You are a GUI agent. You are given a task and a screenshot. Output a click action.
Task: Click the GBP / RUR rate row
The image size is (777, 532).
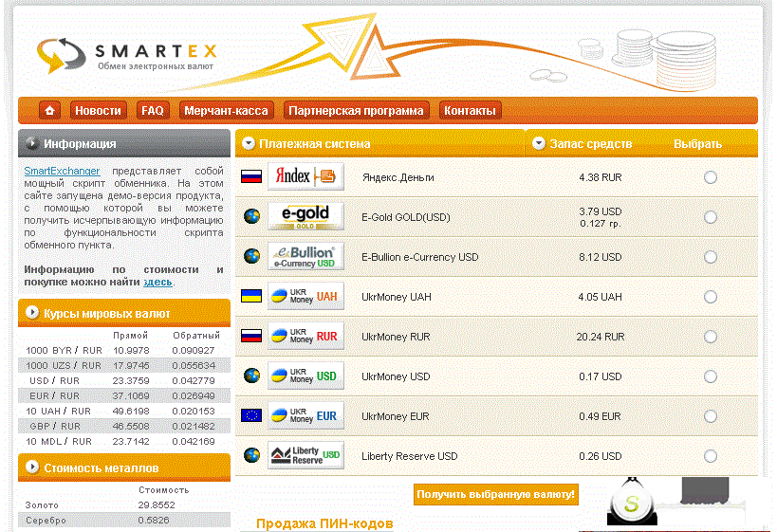[x=124, y=426]
